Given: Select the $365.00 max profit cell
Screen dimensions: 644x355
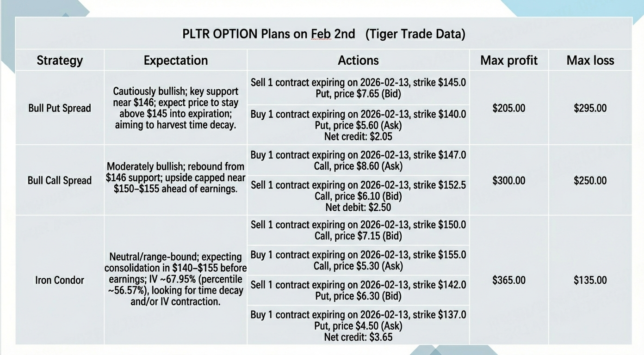Looking at the screenshot, I should pyautogui.click(x=509, y=280).
